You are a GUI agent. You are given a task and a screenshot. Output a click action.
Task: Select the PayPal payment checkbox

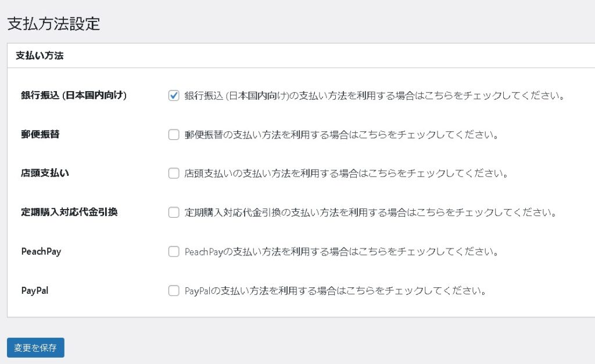tap(173, 290)
